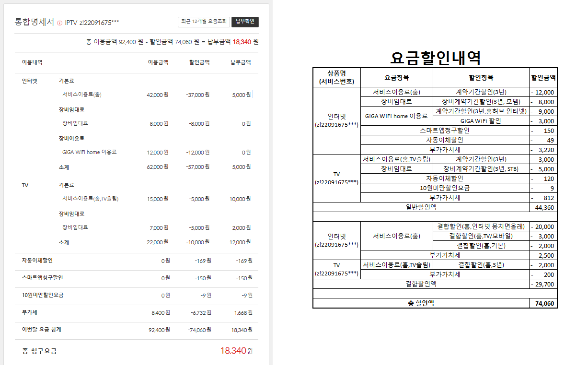Click the 요금할인내역 title
Image resolution: width=588 pixels, height=369 pixels.
click(435, 58)
